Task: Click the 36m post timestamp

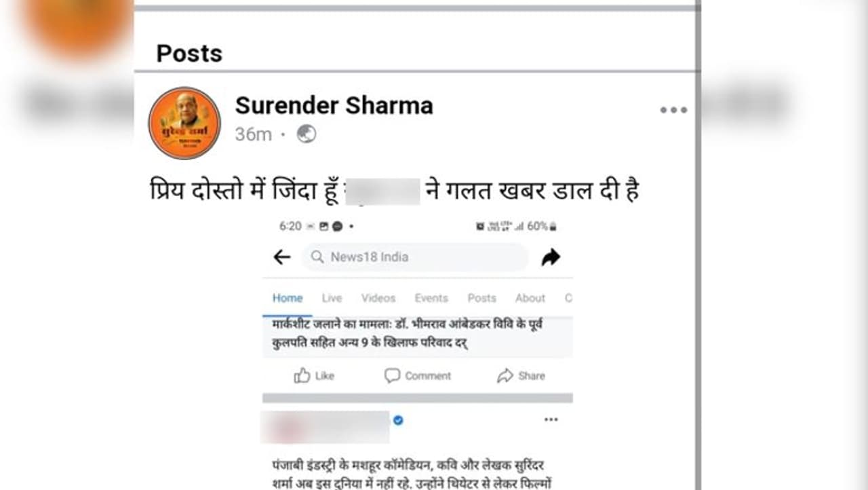Action: [253, 134]
